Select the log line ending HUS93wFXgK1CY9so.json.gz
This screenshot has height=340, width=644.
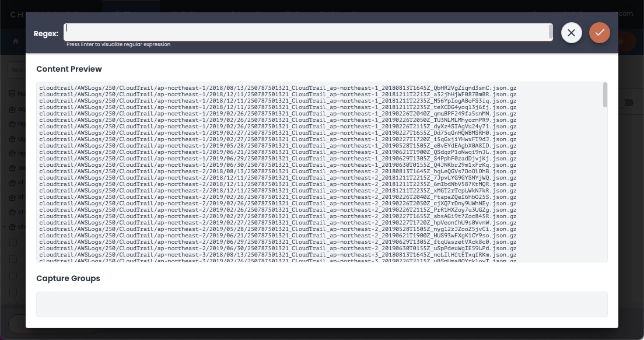click(278, 236)
